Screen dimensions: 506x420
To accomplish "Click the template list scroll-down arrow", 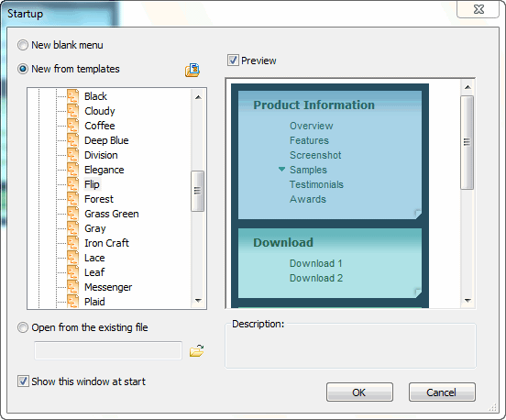I will pos(198,301).
